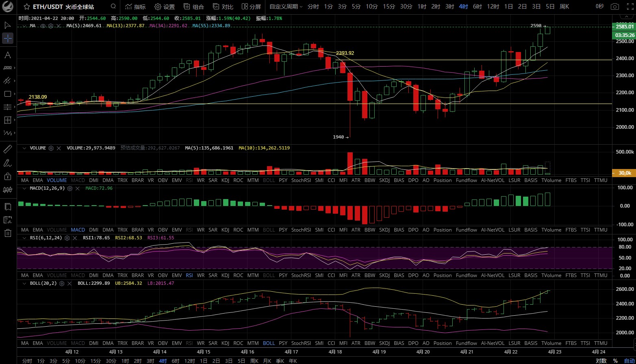636x364 pixels.
Task: Choose the 周K timeframe in top bar
Action: coord(564,6)
